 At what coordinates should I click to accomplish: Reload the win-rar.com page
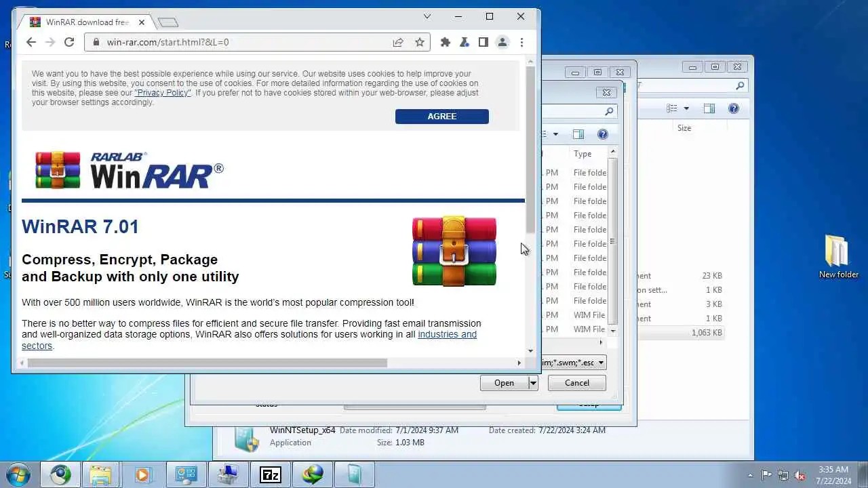[69, 42]
